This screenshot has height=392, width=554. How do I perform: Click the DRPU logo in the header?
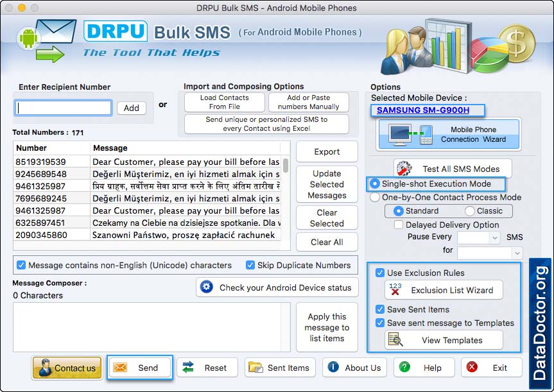click(116, 31)
